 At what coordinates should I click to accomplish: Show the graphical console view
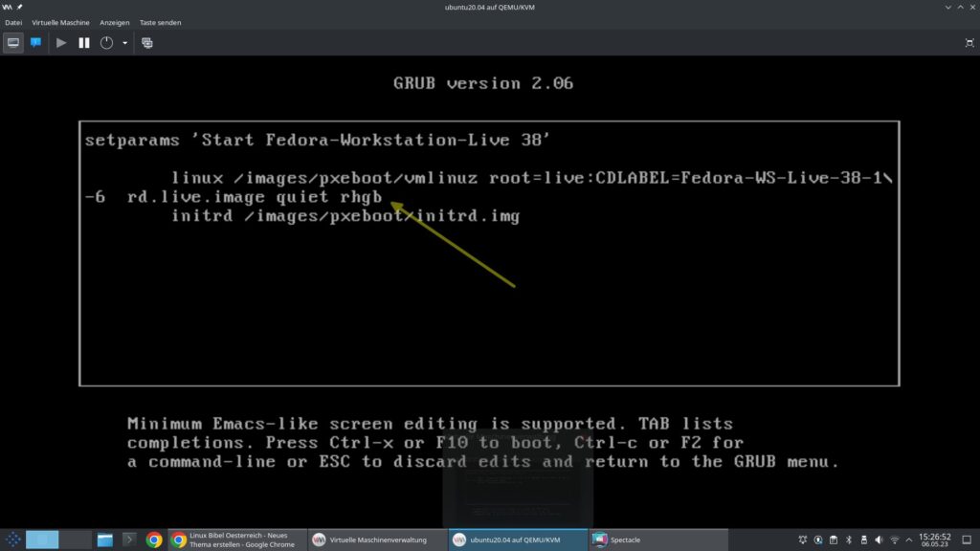click(x=13, y=43)
